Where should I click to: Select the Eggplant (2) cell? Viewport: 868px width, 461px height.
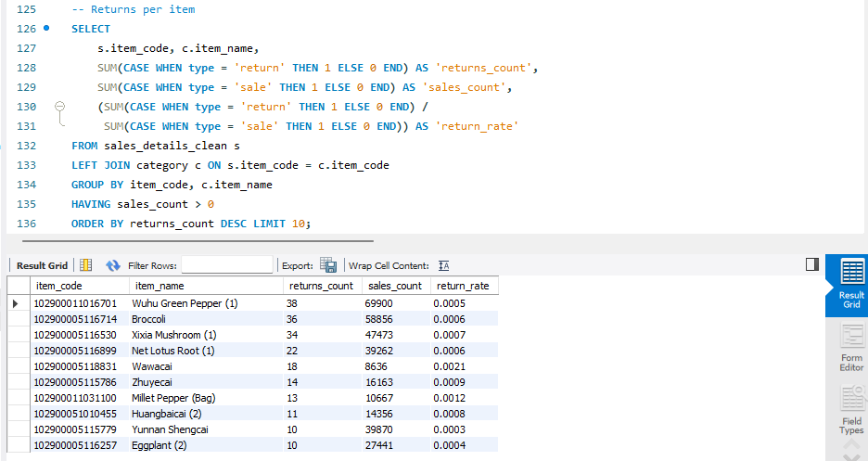coord(206,445)
